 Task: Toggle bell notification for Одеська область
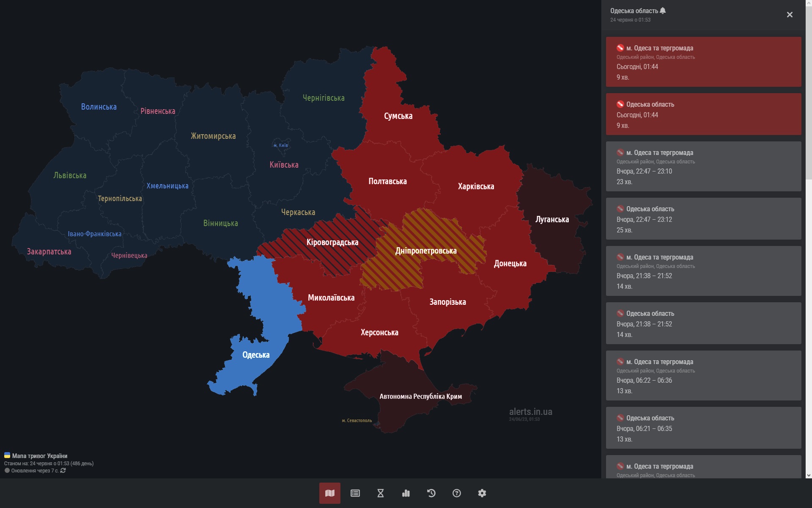(x=663, y=11)
